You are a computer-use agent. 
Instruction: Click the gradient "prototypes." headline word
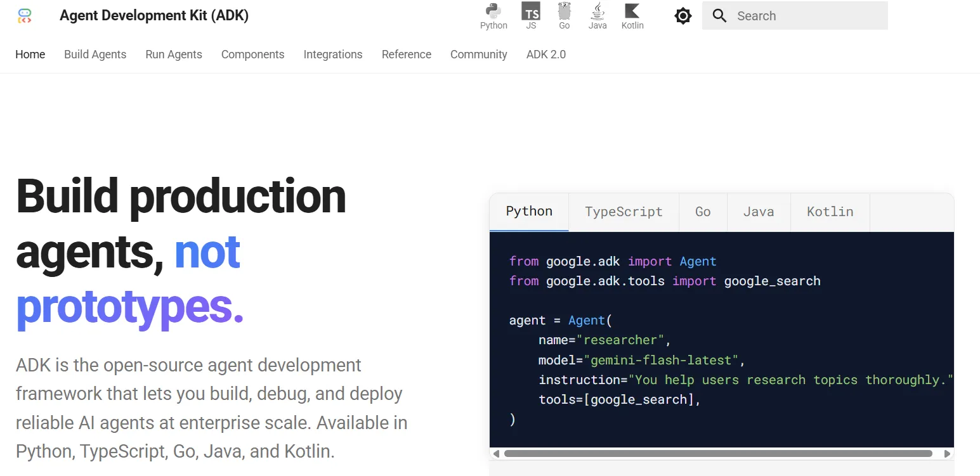point(130,307)
